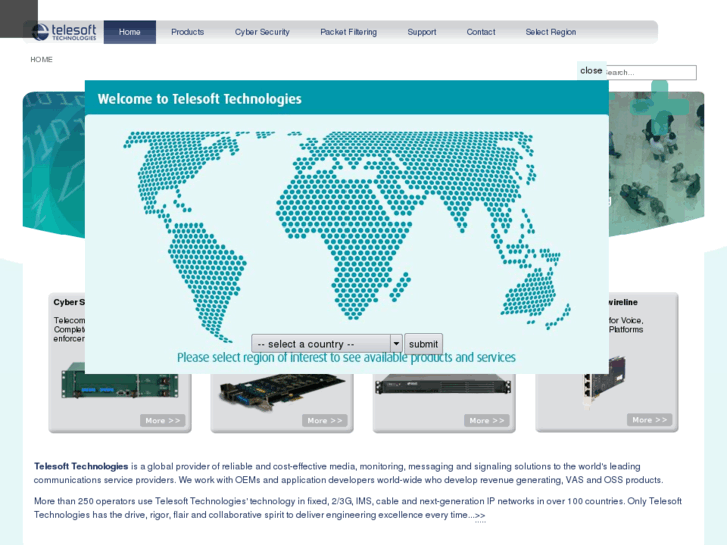Click the Telesoft Technologies logo
The height and width of the screenshot is (545, 727).
coord(64,32)
